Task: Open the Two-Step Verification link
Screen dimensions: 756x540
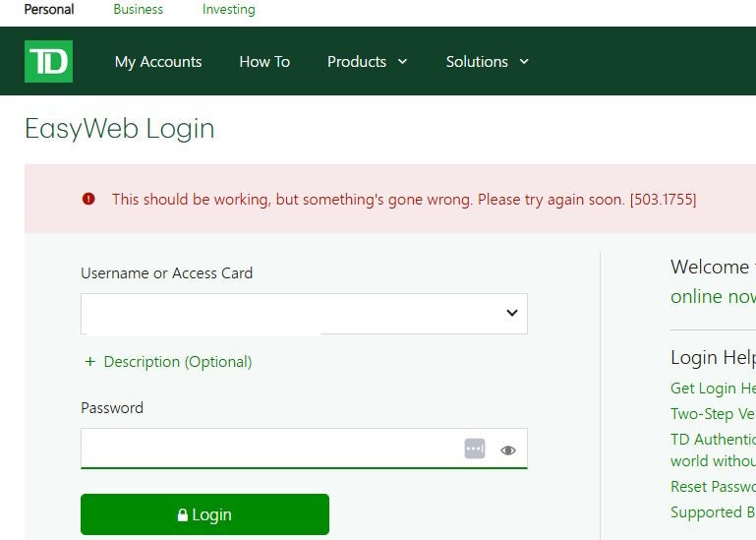Action: [713, 414]
